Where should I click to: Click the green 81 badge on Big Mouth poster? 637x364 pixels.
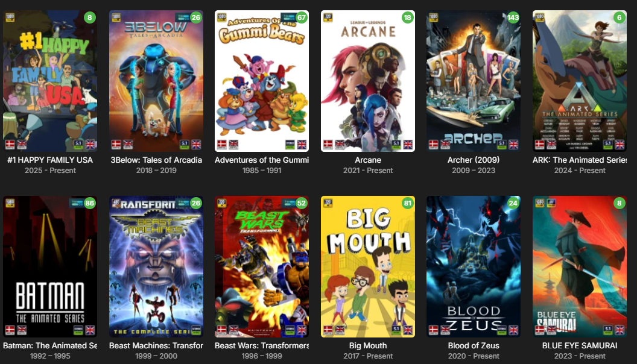tap(407, 203)
